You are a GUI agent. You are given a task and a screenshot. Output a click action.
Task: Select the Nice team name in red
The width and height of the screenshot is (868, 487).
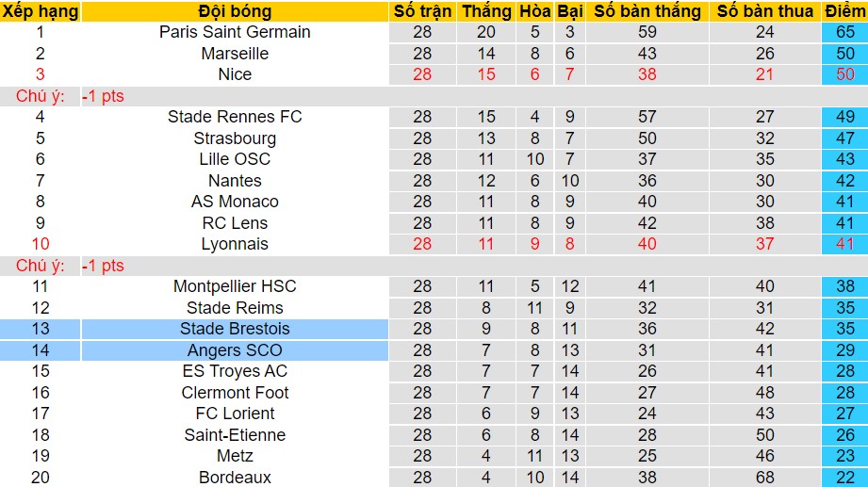click(235, 74)
